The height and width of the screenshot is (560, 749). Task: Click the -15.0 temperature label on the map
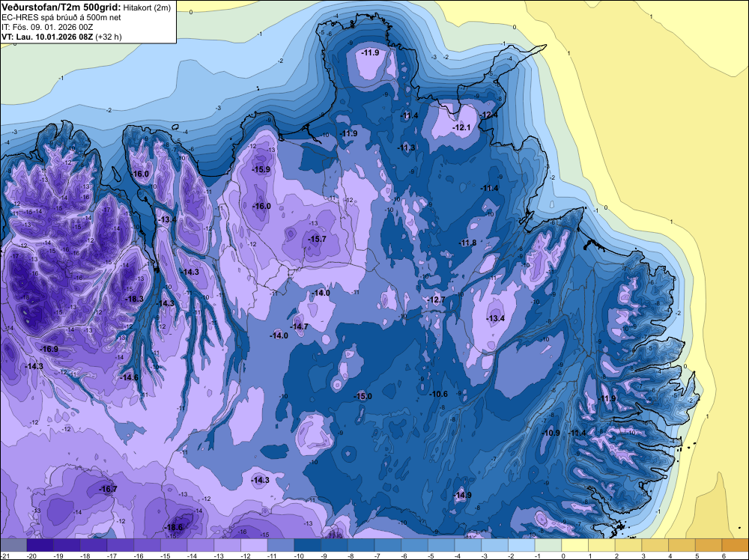click(363, 396)
